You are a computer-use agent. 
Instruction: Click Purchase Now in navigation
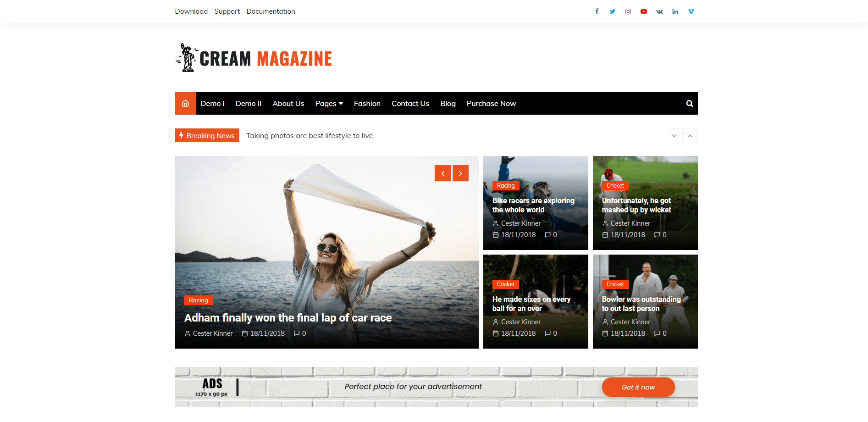coord(492,104)
